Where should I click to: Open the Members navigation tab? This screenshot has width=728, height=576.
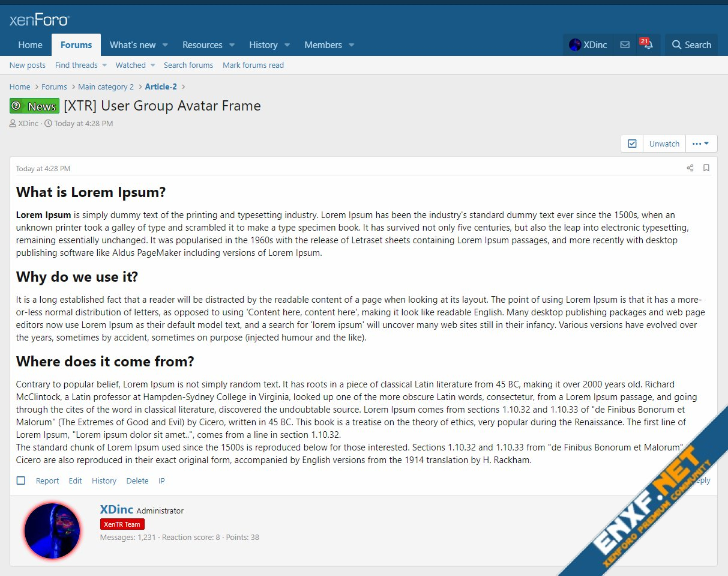pyautogui.click(x=323, y=45)
